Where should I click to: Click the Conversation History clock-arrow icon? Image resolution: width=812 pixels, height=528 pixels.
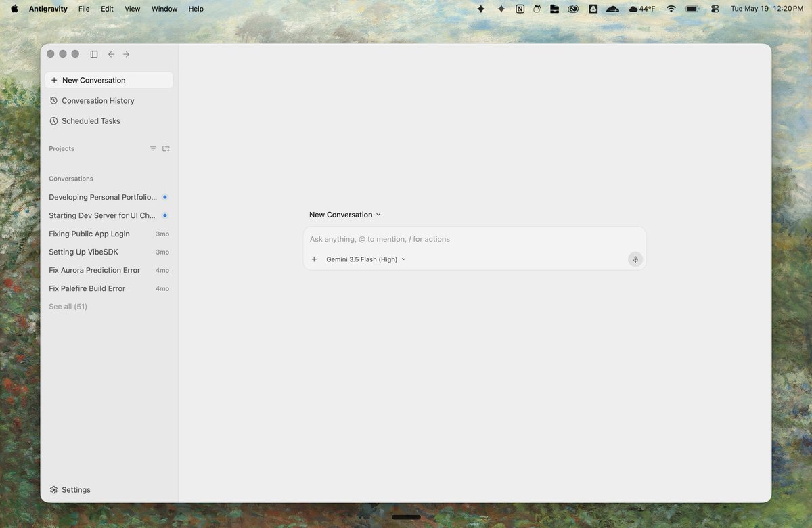(53, 100)
